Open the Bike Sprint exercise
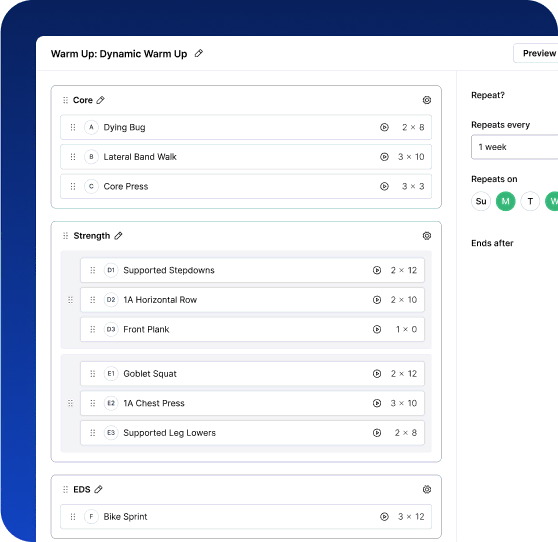Viewport: 558px width, 542px height. click(246, 516)
